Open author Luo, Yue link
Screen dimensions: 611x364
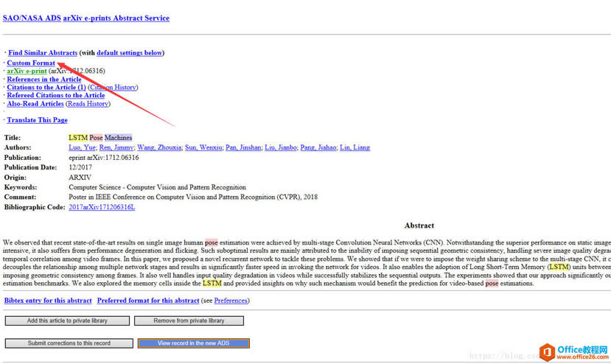tap(82, 147)
